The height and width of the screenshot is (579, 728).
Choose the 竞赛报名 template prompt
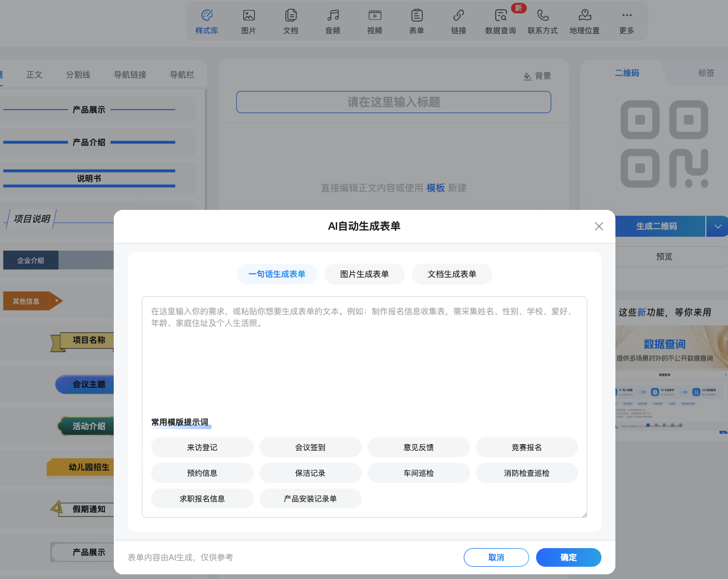(x=527, y=447)
